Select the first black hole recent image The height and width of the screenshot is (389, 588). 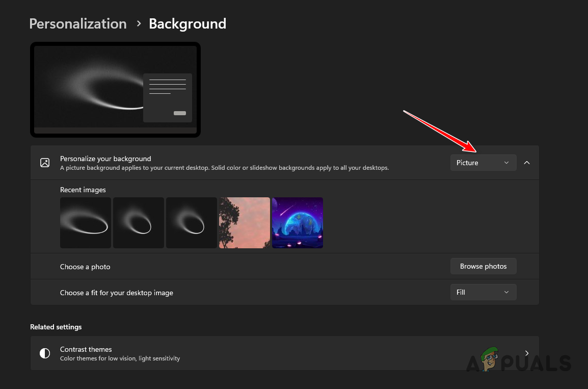click(x=85, y=223)
